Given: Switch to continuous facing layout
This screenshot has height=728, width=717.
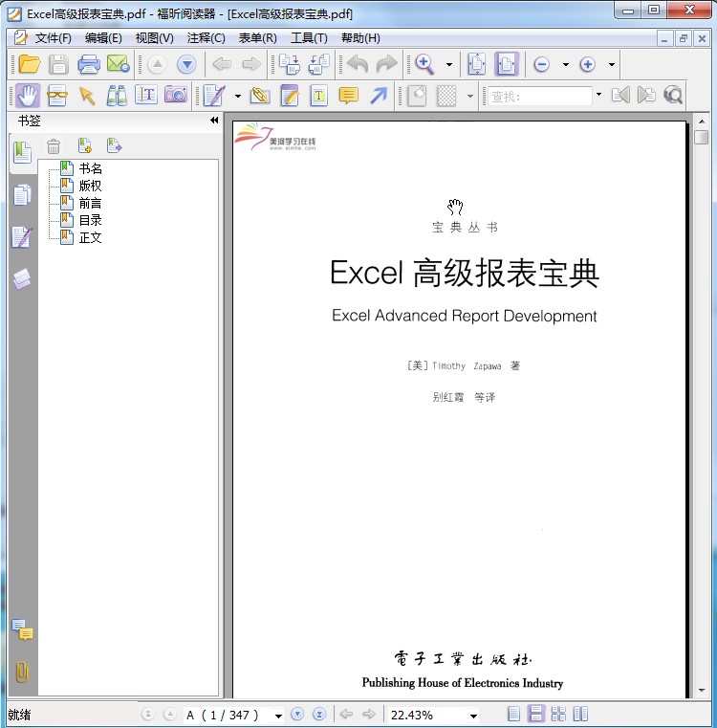Looking at the screenshot, I should pos(558,714).
